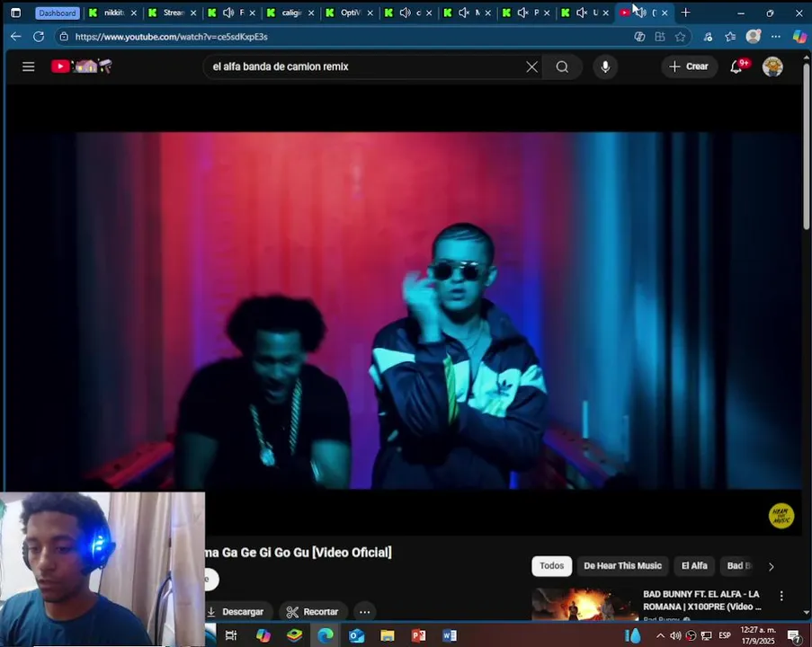Viewport: 812px width, 647px height.
Task: Unmute the Kick tab labeled U
Action: (582, 13)
